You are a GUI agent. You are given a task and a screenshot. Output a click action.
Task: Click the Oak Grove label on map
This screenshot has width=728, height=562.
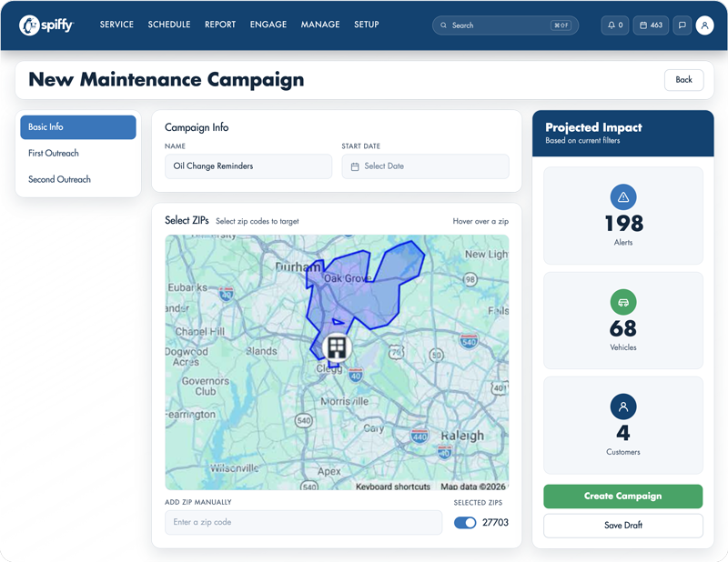click(347, 278)
